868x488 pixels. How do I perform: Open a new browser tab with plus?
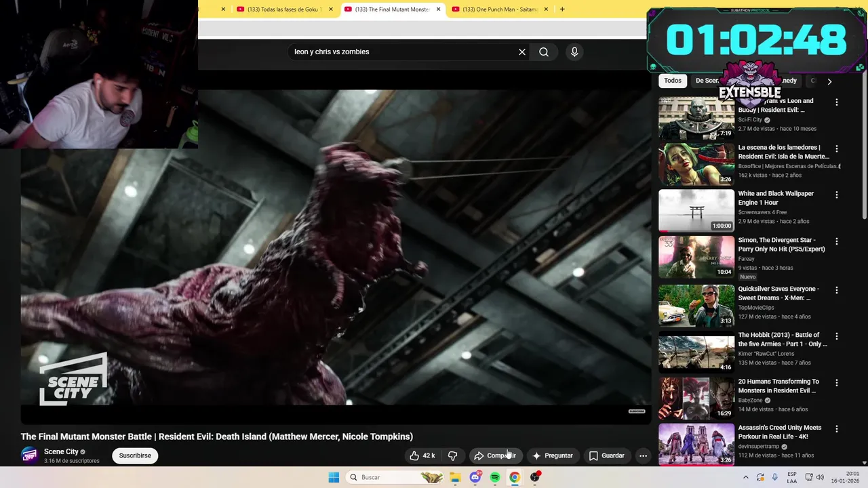pyautogui.click(x=562, y=9)
